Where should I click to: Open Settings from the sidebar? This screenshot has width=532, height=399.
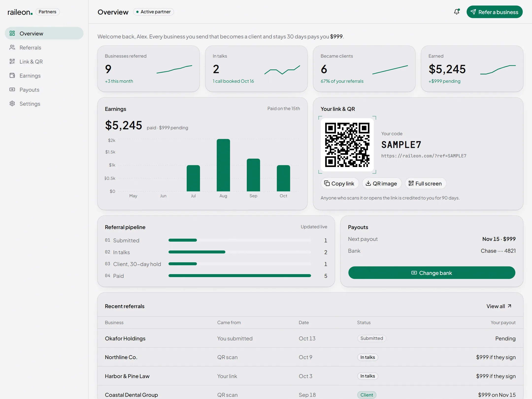tap(44, 103)
